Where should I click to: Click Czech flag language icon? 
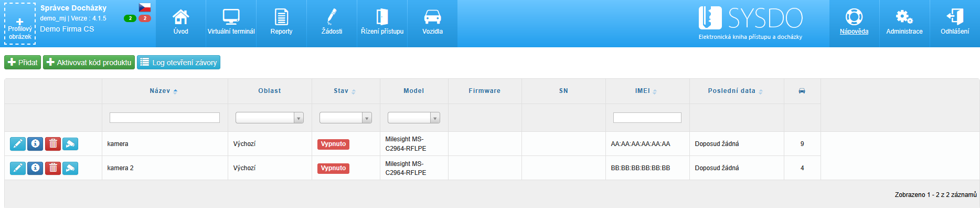pos(145,7)
